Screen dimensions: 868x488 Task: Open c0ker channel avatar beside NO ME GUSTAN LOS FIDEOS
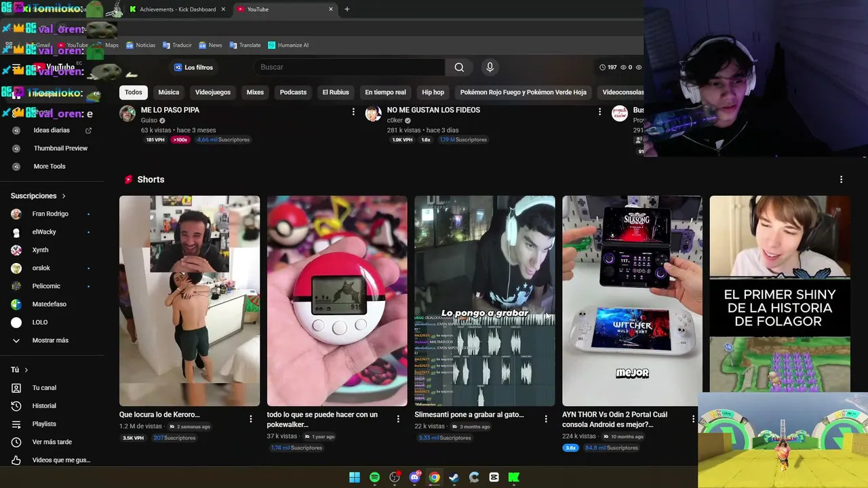tap(373, 113)
